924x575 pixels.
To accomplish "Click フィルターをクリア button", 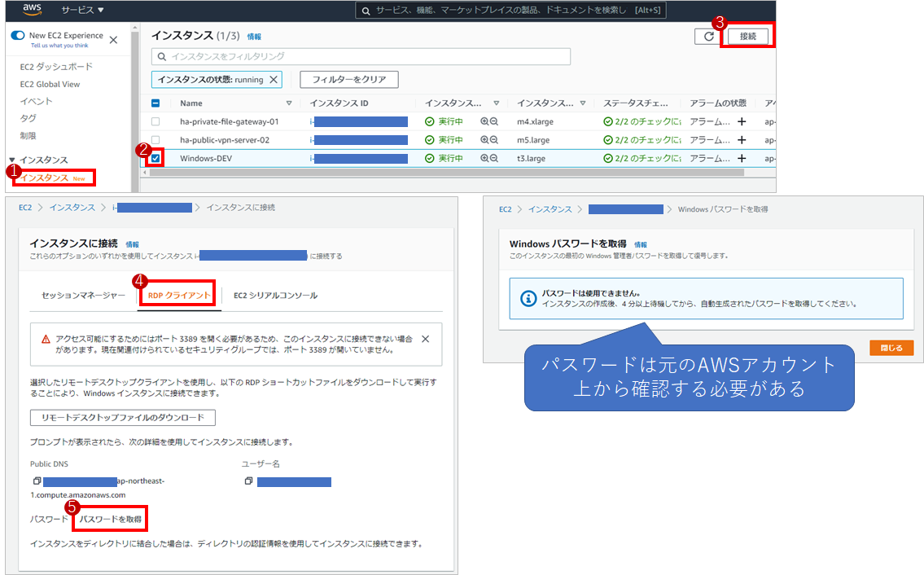I will [349, 80].
